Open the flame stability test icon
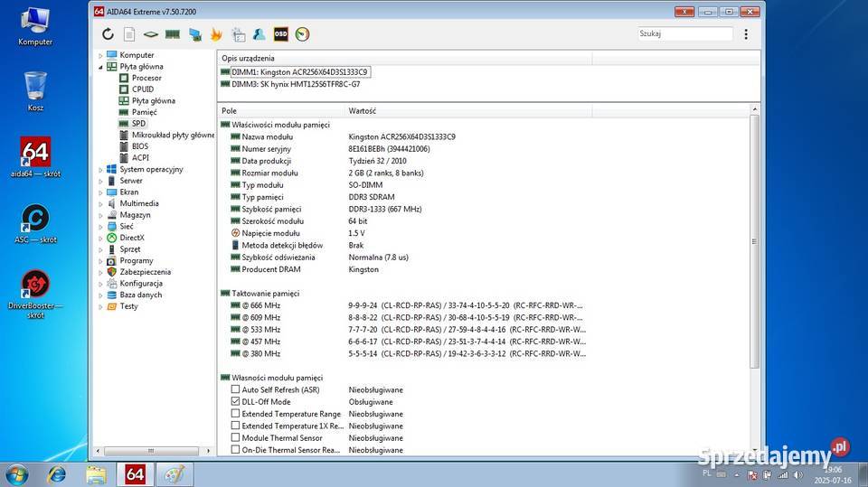 pos(216,34)
